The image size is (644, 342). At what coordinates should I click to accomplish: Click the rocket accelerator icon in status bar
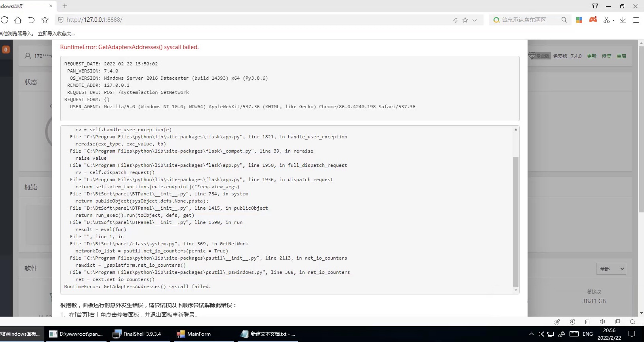[557, 322]
